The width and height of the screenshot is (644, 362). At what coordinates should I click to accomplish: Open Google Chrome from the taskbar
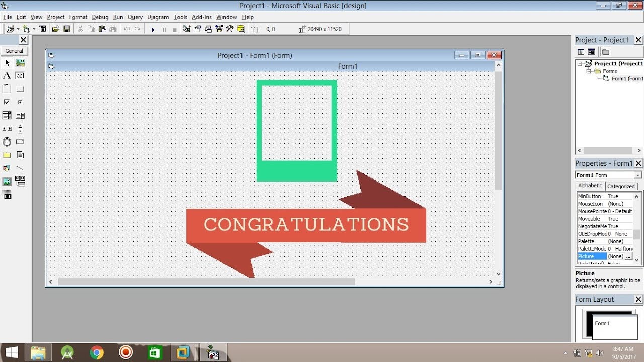pyautogui.click(x=97, y=353)
